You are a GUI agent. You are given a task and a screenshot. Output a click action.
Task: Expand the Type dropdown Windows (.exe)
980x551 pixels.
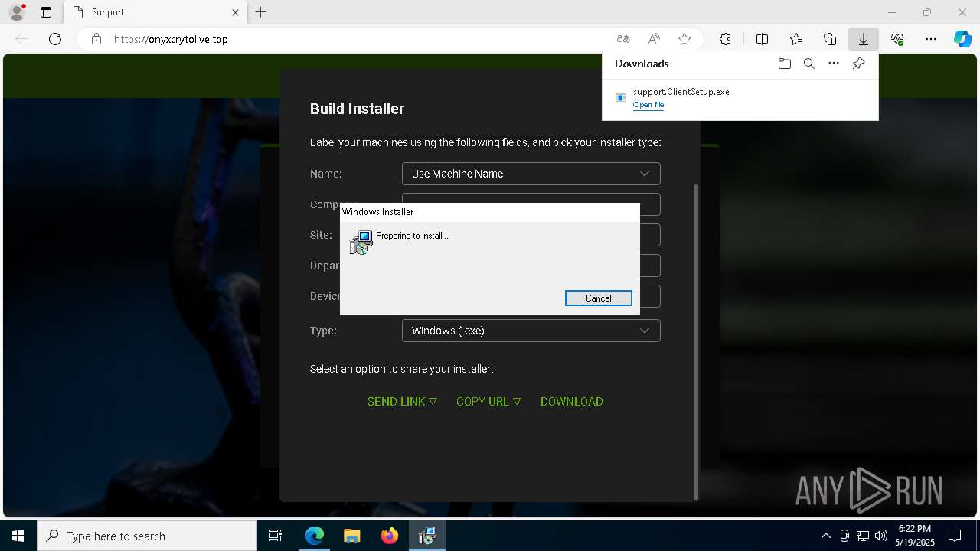tap(531, 331)
